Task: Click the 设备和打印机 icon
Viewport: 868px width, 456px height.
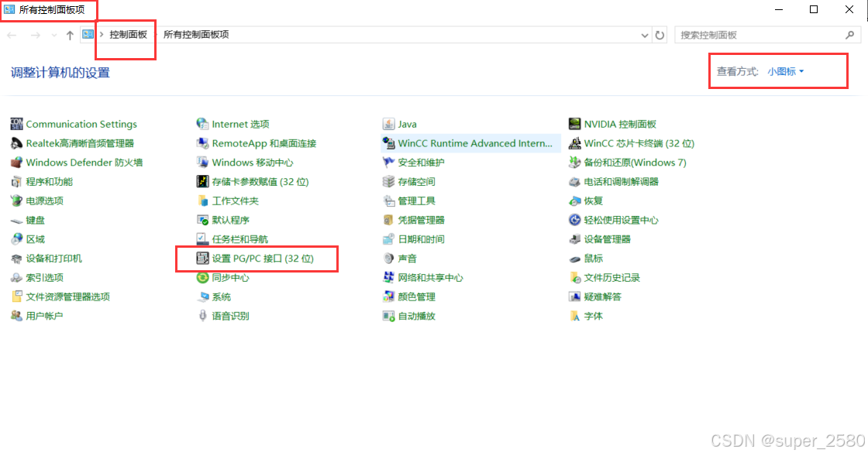Action: [x=16, y=259]
